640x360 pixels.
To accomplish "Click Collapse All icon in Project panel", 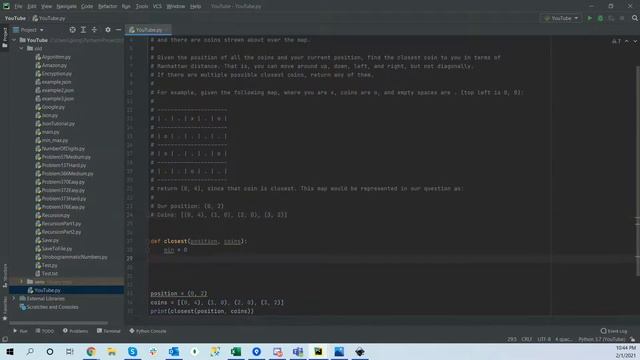I will point(94,30).
